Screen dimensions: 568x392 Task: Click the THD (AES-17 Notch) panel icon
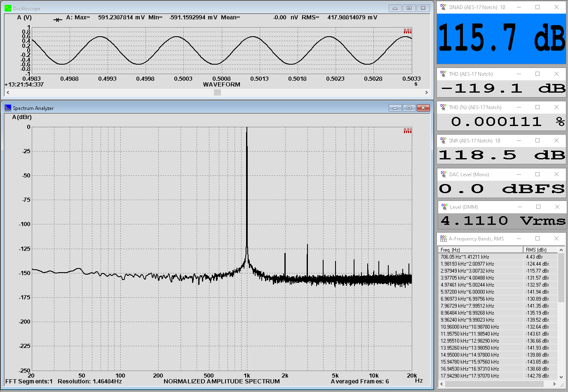(x=444, y=74)
